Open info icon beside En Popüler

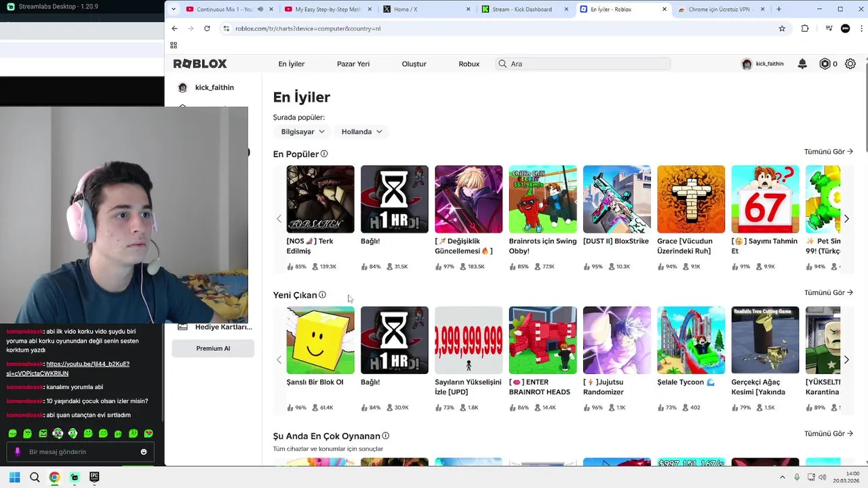[x=324, y=154]
